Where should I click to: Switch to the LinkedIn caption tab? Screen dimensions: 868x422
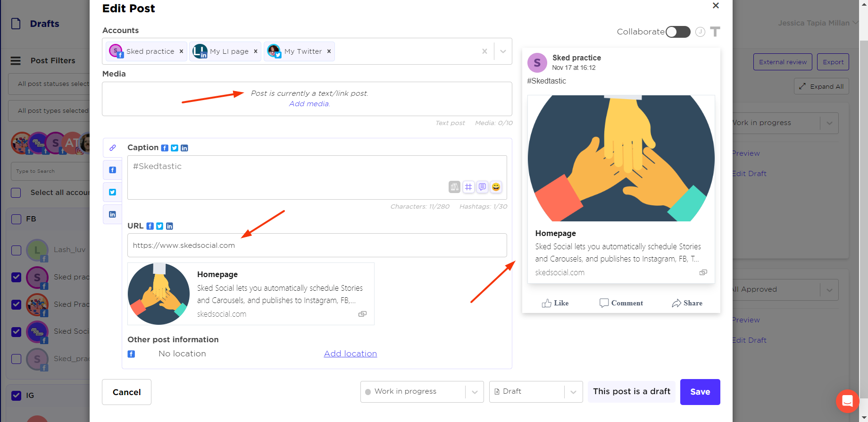click(x=113, y=214)
